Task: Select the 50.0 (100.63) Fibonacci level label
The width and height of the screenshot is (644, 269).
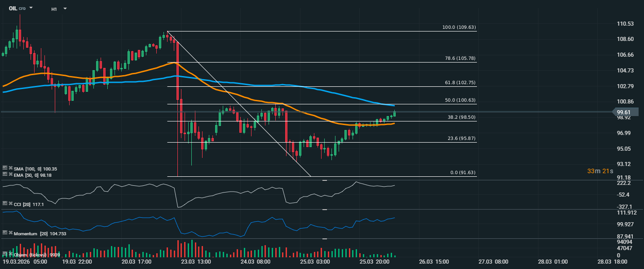Action: pyautogui.click(x=460, y=100)
